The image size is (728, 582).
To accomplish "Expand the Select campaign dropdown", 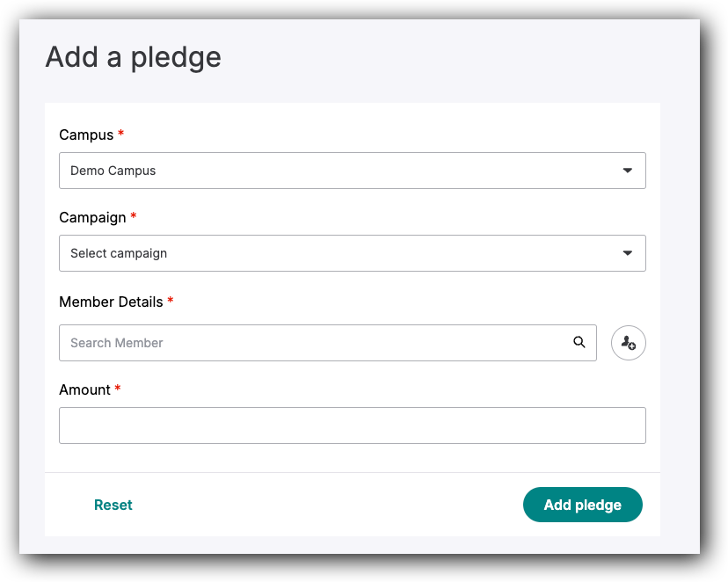I will tap(352, 253).
